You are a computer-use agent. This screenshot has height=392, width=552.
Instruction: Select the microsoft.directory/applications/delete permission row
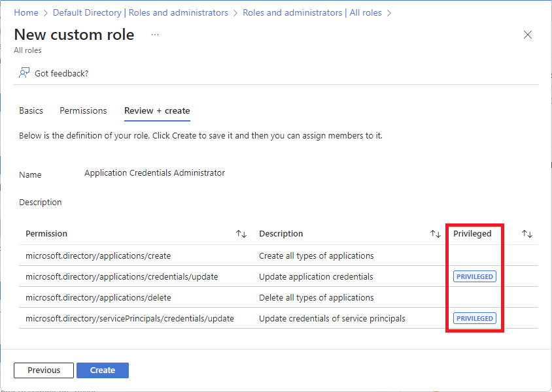pyautogui.click(x=98, y=297)
